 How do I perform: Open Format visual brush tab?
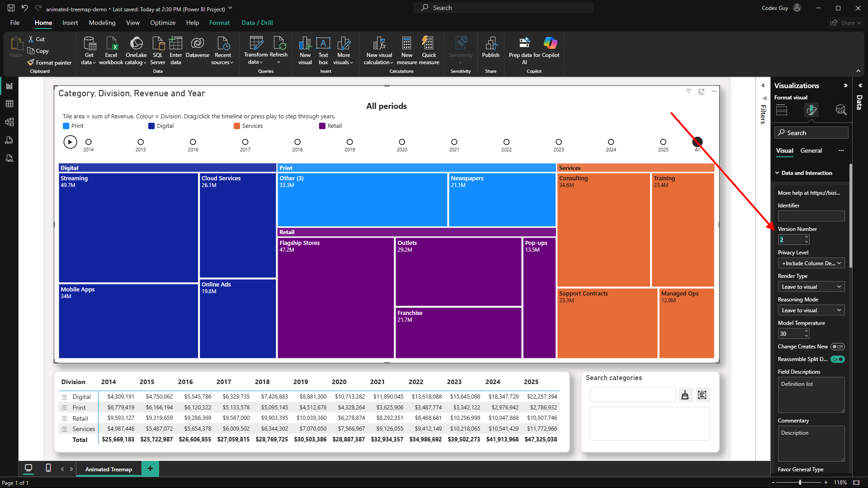811,110
